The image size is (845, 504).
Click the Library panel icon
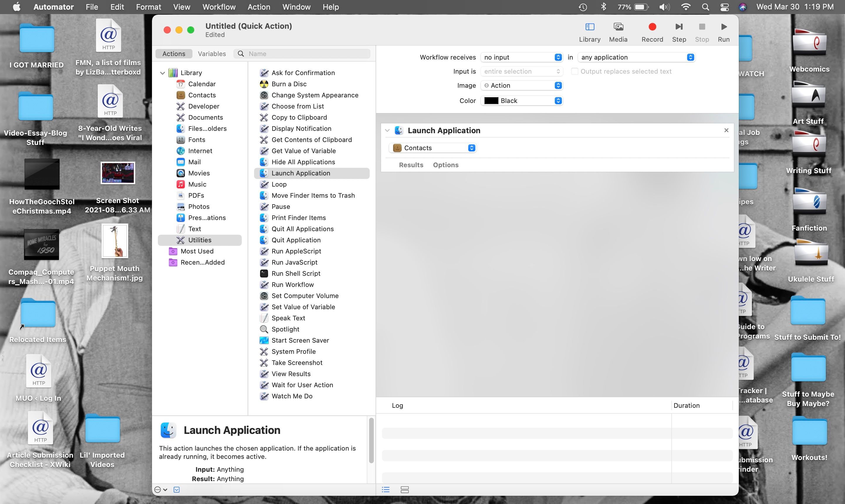pyautogui.click(x=589, y=26)
